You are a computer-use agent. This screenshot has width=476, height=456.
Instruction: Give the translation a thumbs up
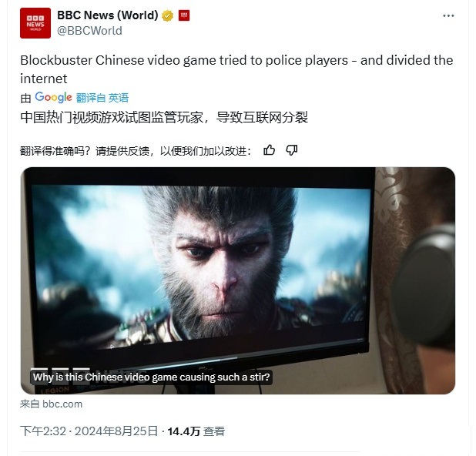tap(270, 150)
